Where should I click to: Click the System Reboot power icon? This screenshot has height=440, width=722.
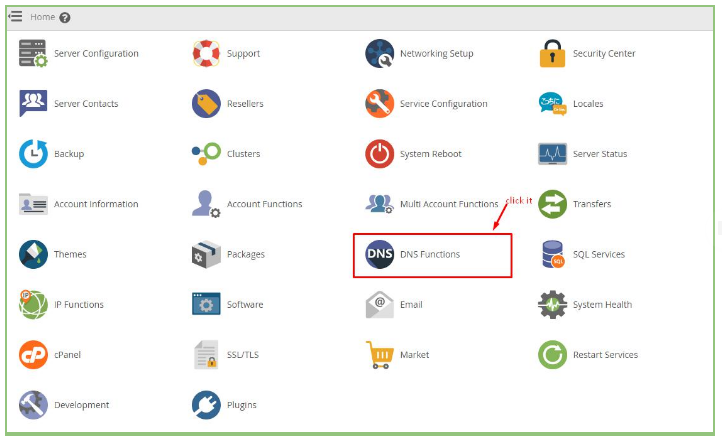(x=379, y=154)
